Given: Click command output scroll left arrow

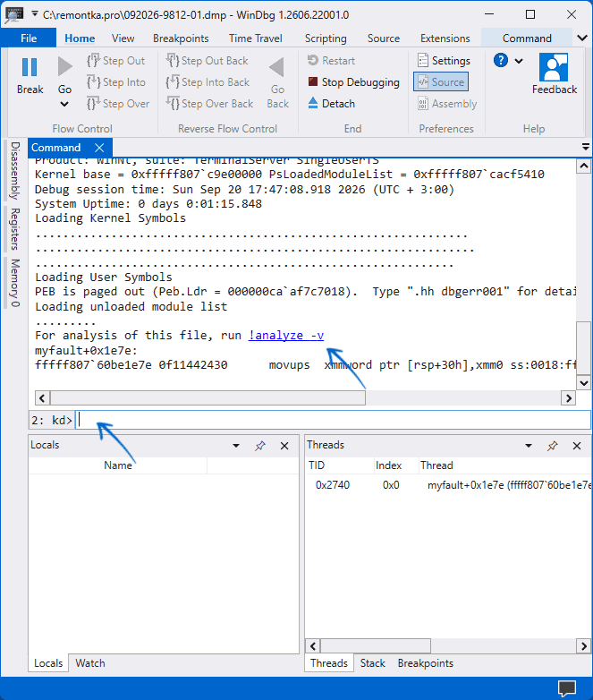Looking at the screenshot, I should pyautogui.click(x=42, y=397).
